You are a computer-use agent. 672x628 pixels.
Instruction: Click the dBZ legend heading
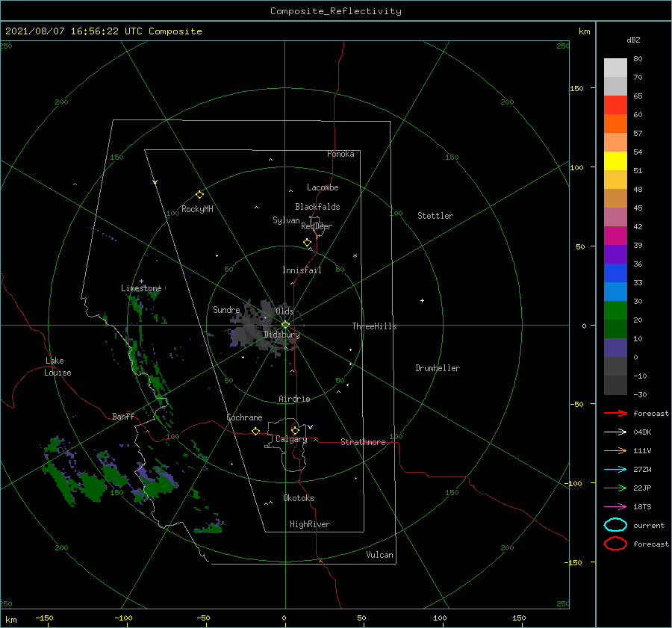point(633,40)
